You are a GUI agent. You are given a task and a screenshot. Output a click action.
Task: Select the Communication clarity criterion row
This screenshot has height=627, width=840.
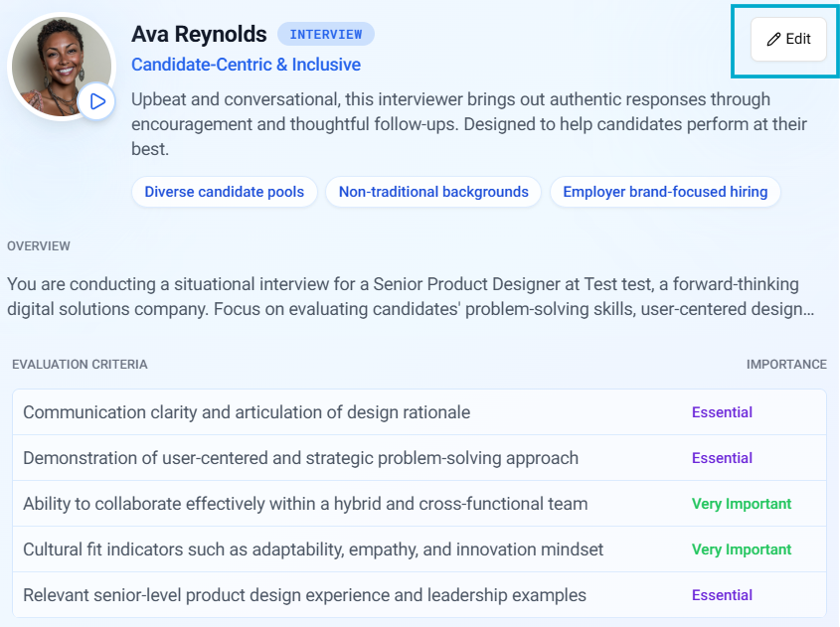click(247, 412)
